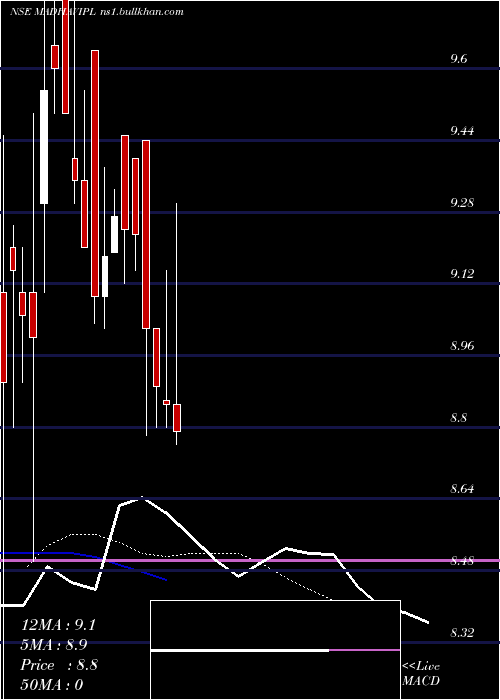500x700 pixels.
Task: Click the 9.28 price axis label
Action: click(x=462, y=203)
